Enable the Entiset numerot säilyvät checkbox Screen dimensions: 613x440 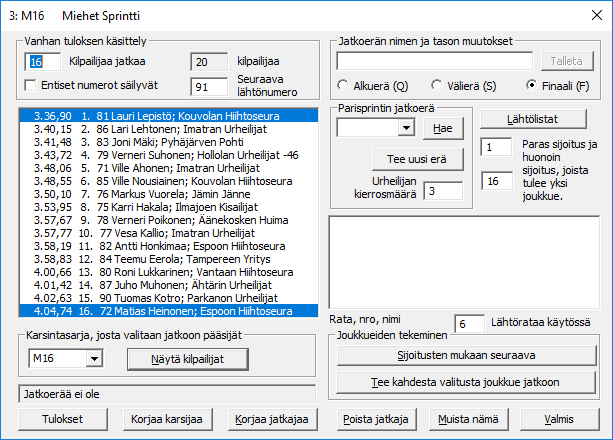tap(29, 85)
